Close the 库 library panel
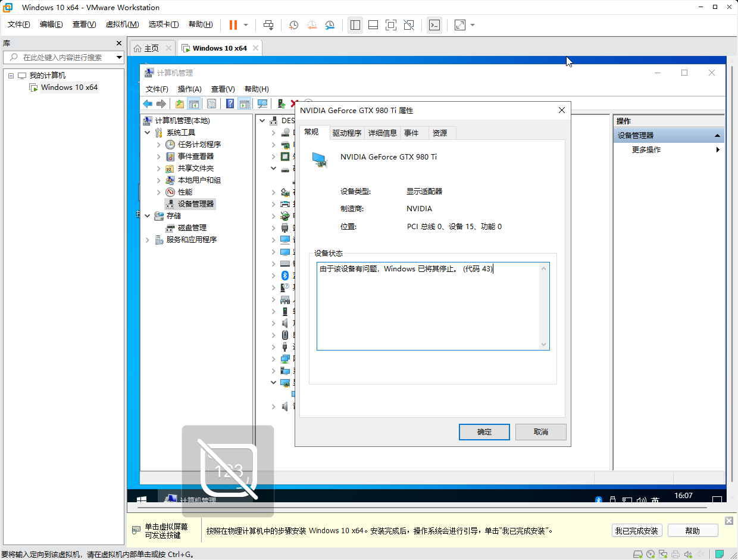 119,43
